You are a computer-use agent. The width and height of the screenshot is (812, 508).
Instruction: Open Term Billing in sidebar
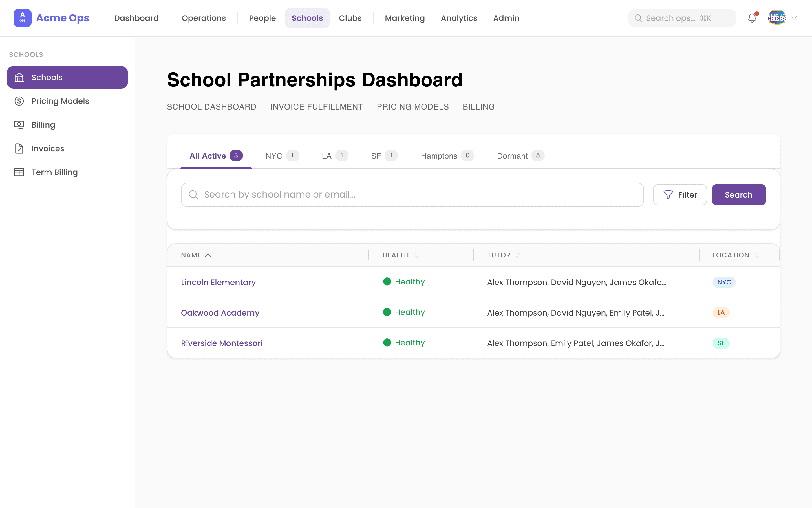(67, 172)
